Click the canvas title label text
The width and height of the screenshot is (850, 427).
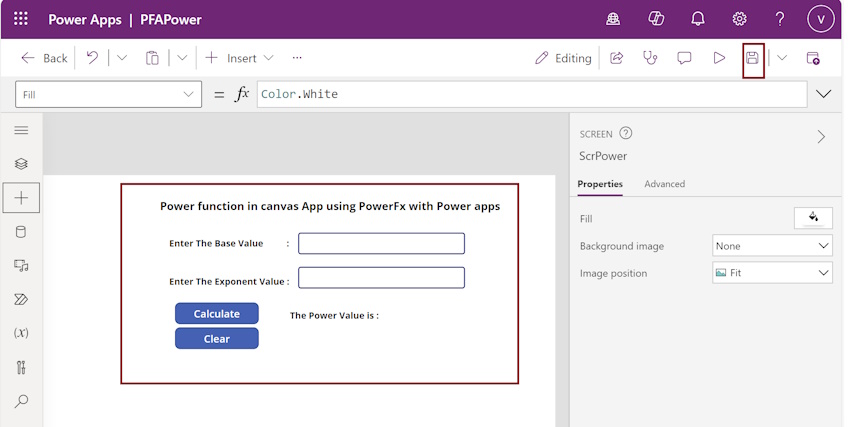point(330,206)
